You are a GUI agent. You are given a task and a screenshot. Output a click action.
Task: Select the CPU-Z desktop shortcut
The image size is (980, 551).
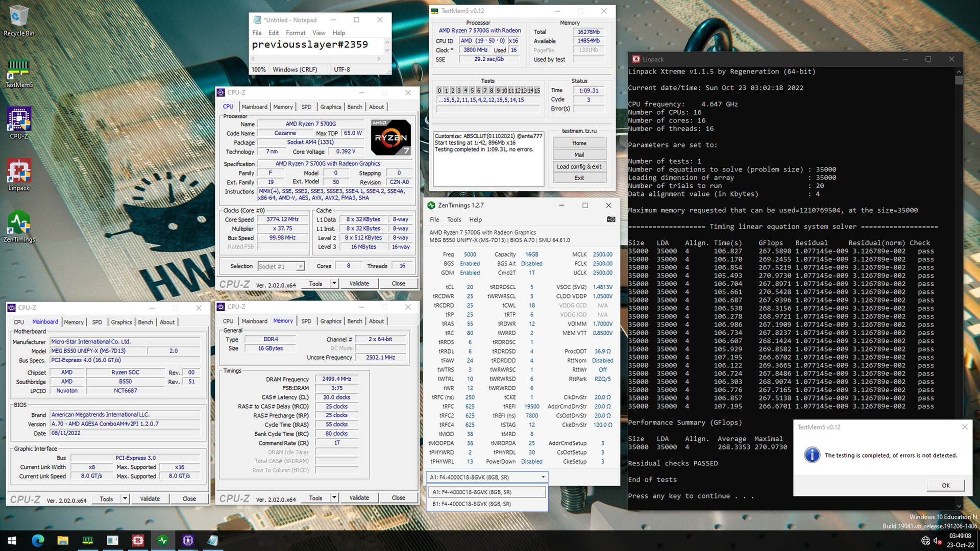click(19, 123)
